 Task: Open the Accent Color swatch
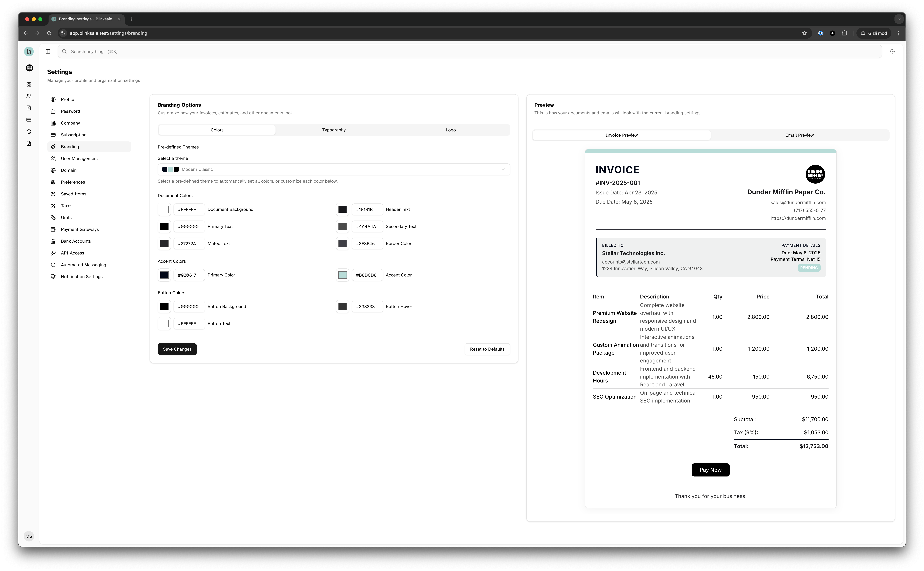tap(342, 275)
